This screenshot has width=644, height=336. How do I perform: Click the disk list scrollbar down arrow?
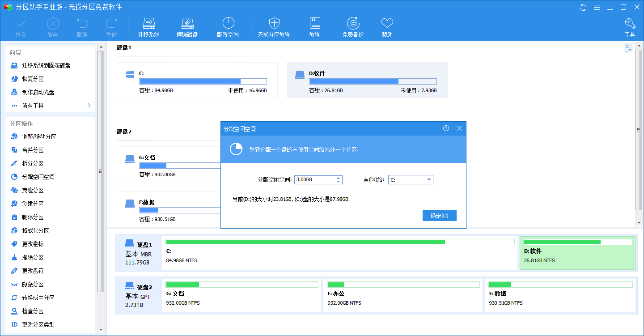click(639, 222)
